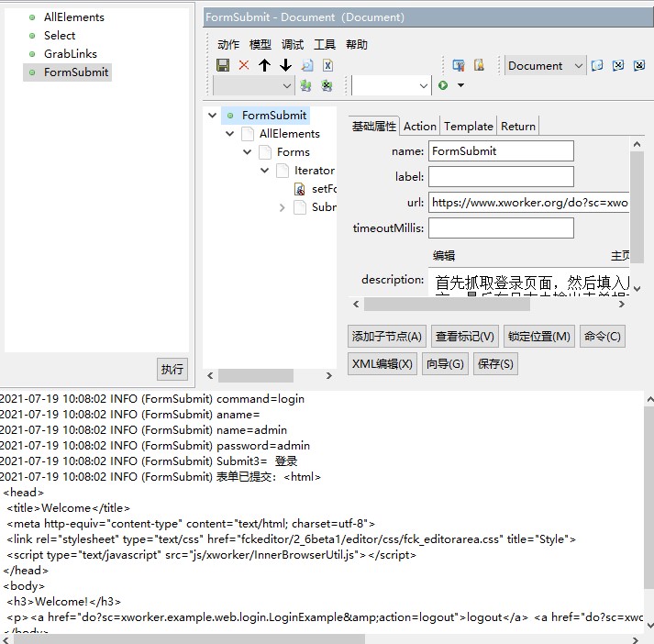The image size is (654, 644).
Task: Open the 模型 menu
Action: (260, 44)
